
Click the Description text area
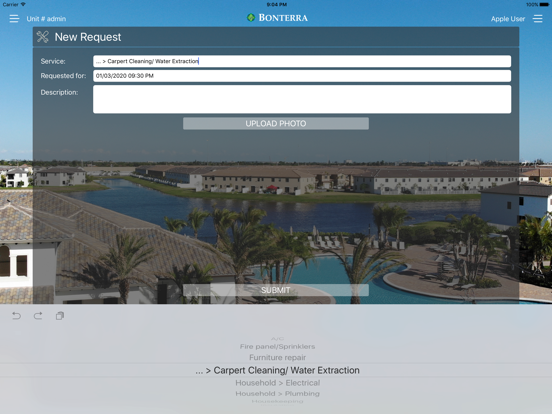302,99
